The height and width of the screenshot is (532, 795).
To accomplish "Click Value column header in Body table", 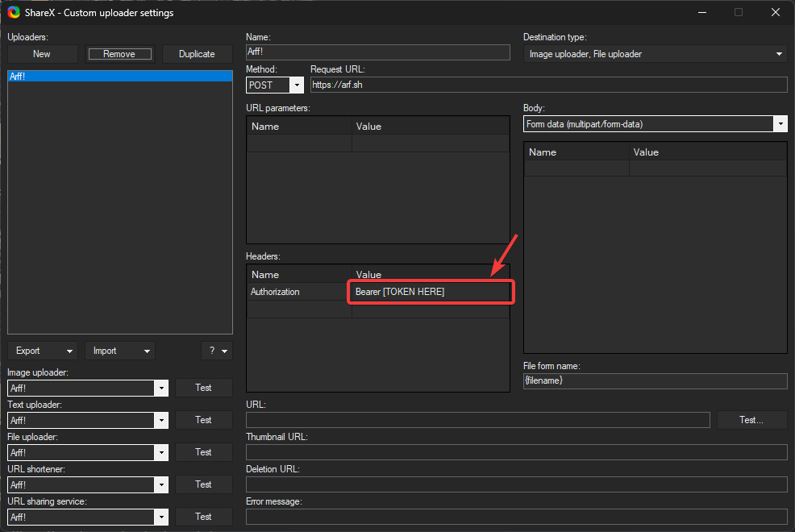I will click(708, 152).
